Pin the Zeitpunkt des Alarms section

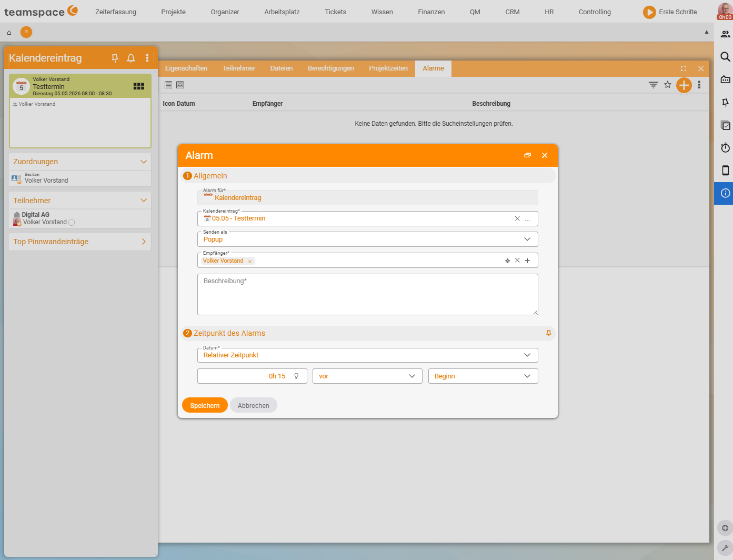click(x=548, y=333)
